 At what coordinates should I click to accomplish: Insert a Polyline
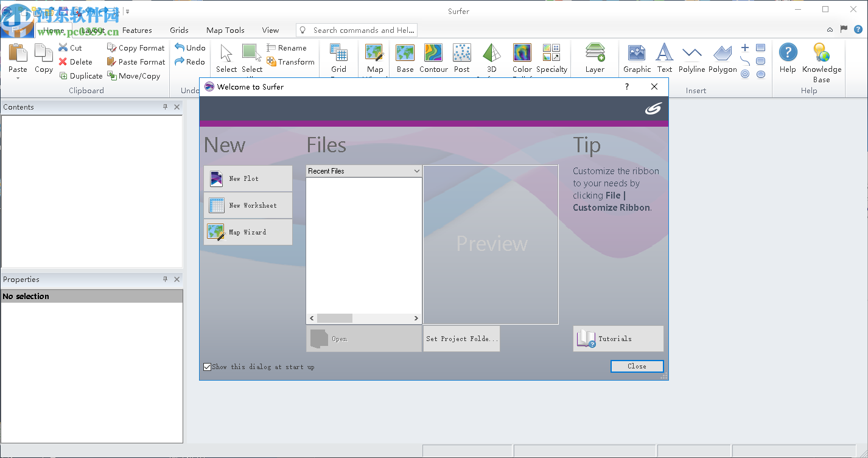click(x=691, y=58)
